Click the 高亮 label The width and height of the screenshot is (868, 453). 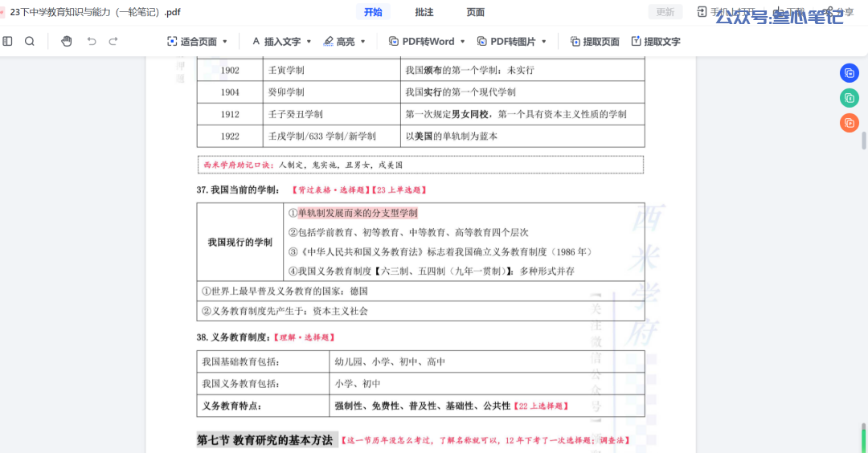[x=346, y=42]
